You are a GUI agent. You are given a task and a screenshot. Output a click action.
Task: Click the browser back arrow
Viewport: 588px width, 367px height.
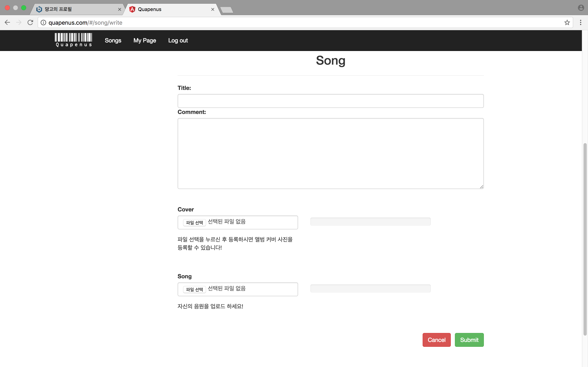pyautogui.click(x=8, y=23)
